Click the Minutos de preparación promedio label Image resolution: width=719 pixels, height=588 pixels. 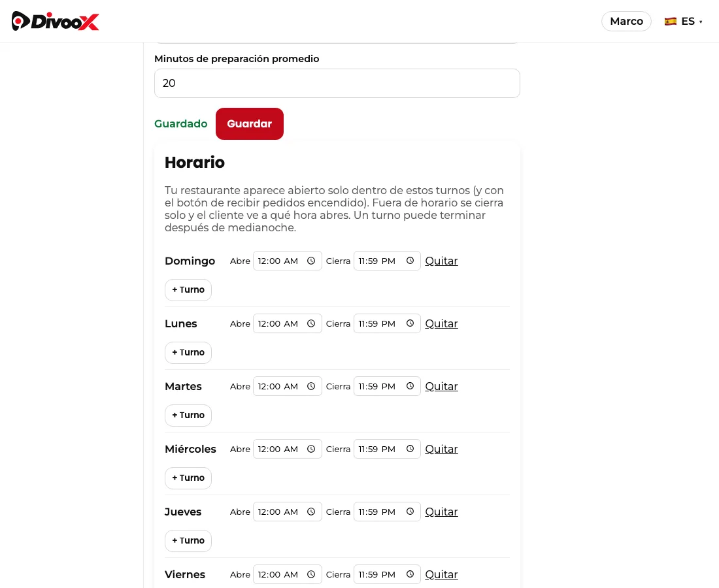click(237, 59)
